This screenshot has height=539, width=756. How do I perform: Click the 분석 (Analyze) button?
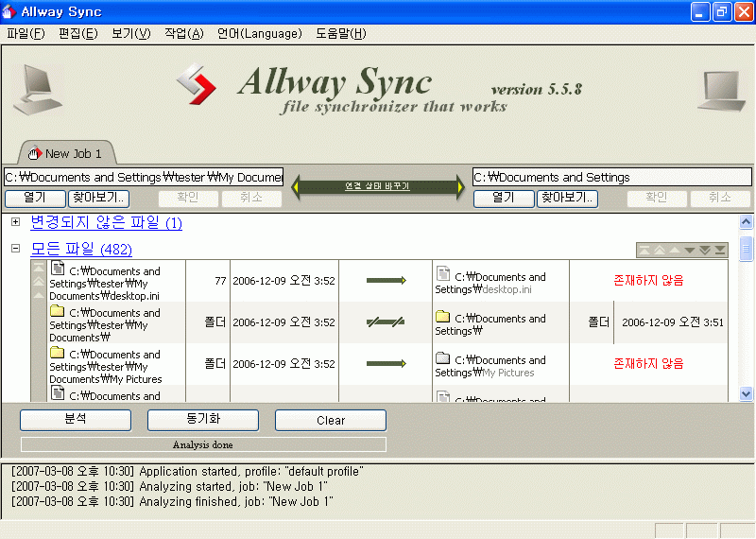point(76,420)
